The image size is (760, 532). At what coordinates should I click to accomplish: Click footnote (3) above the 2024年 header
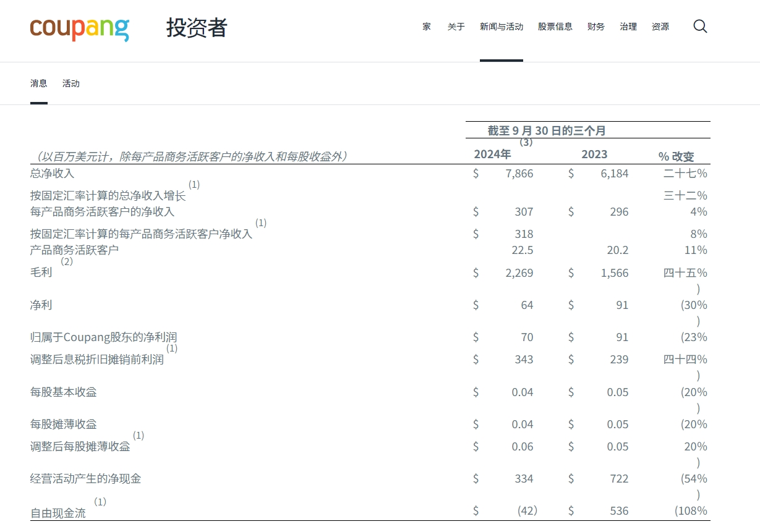(x=526, y=142)
